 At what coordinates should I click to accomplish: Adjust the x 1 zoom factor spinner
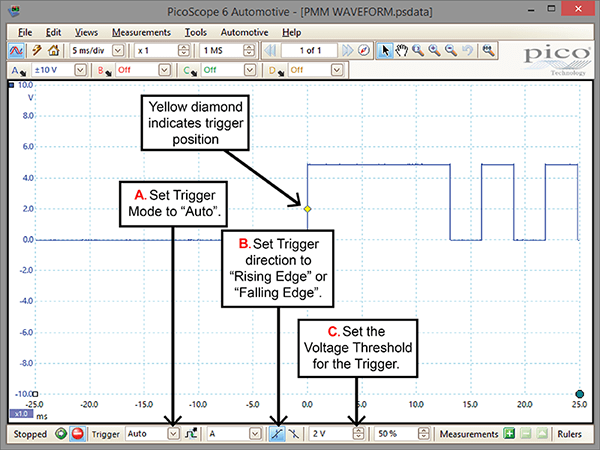click(184, 51)
